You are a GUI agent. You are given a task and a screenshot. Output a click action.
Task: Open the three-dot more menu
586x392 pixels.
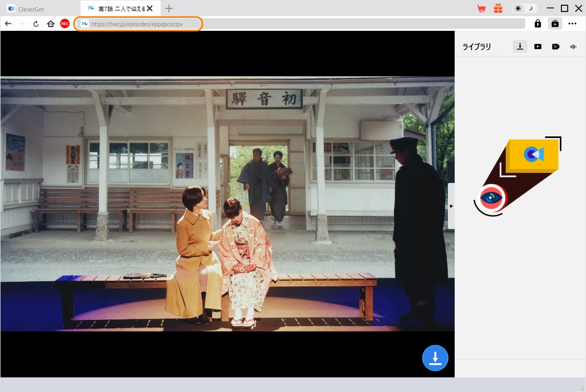coord(572,24)
